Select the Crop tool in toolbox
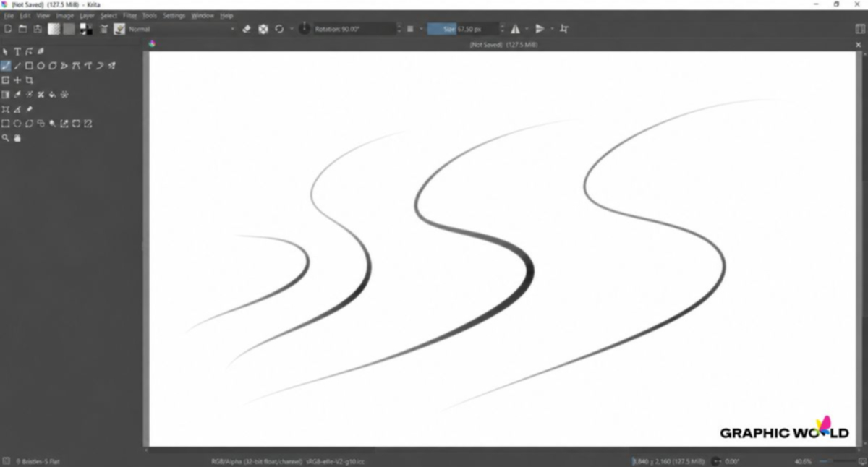The image size is (868, 467). point(29,80)
